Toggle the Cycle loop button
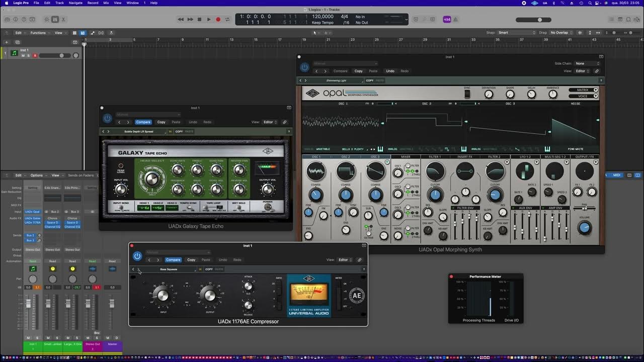The image size is (644, 362). point(227,19)
